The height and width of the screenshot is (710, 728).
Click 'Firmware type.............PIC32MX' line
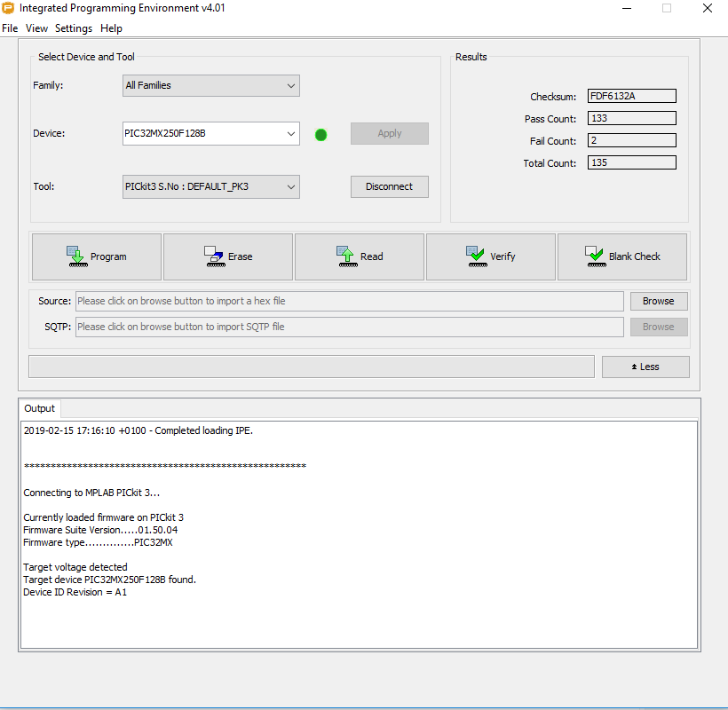tap(98, 542)
